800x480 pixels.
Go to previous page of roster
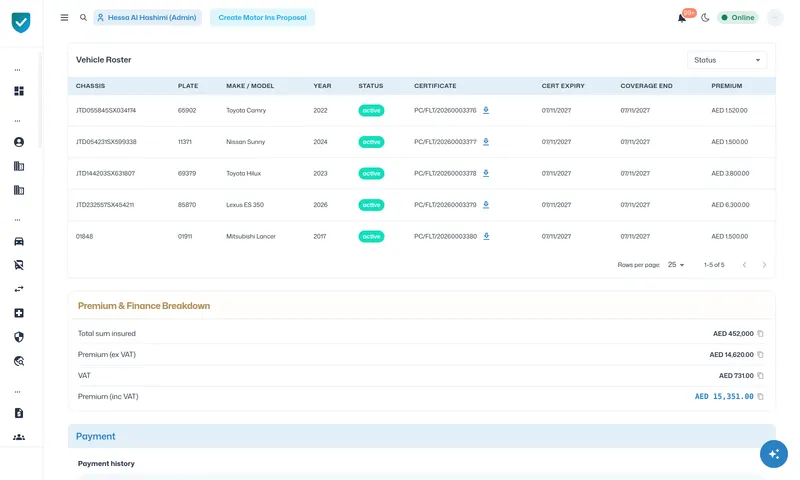click(x=744, y=265)
